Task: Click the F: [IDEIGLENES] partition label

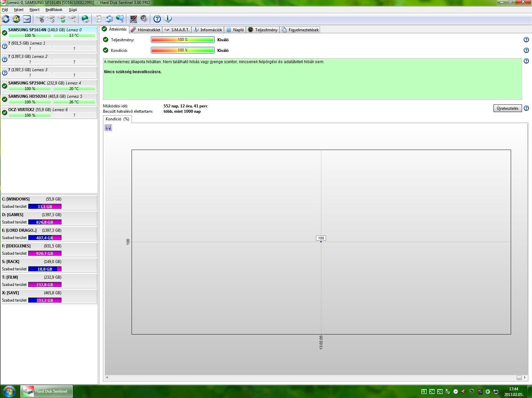Action: [16, 246]
